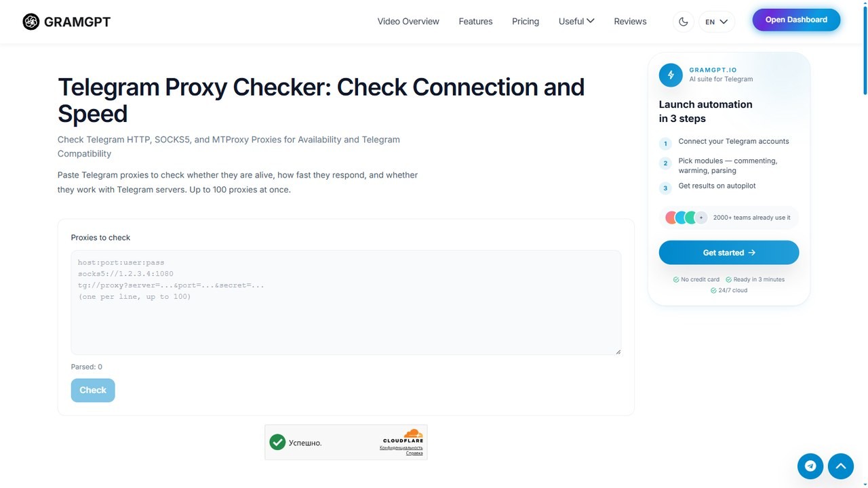The width and height of the screenshot is (868, 488).
Task: Open Cloudflare Конфиденциальность link
Action: coord(401,447)
